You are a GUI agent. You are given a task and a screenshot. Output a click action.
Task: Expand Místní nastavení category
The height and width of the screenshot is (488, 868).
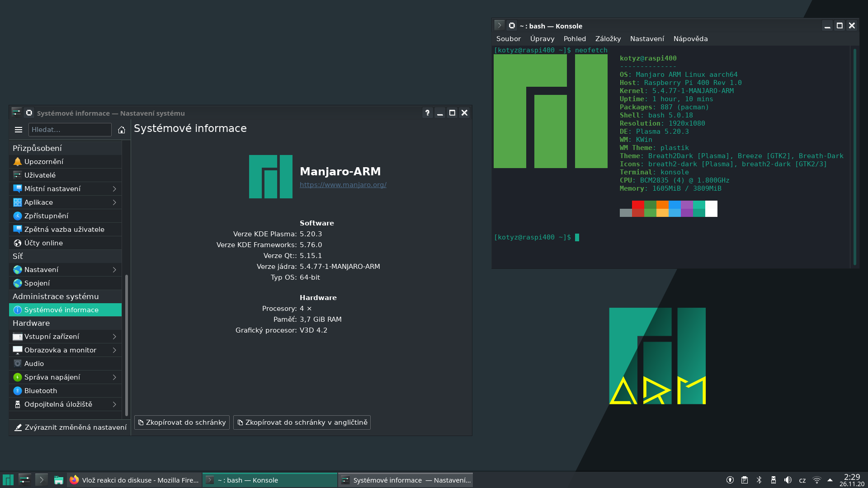(x=65, y=189)
